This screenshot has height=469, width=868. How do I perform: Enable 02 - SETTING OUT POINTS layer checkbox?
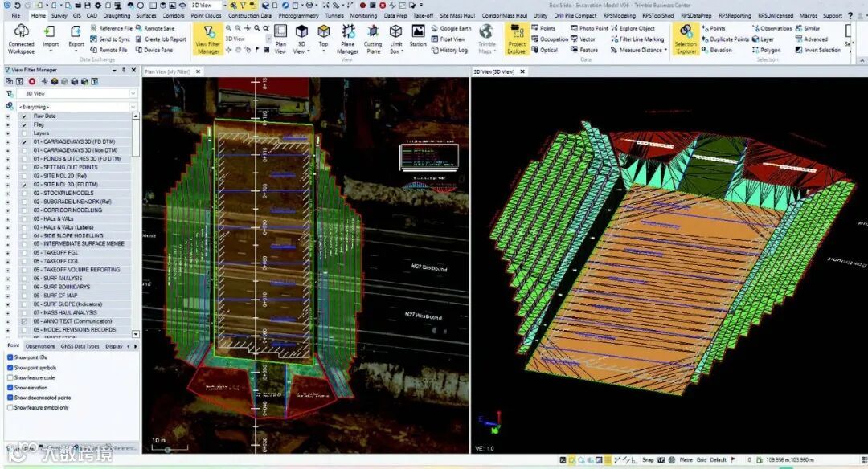click(24, 168)
